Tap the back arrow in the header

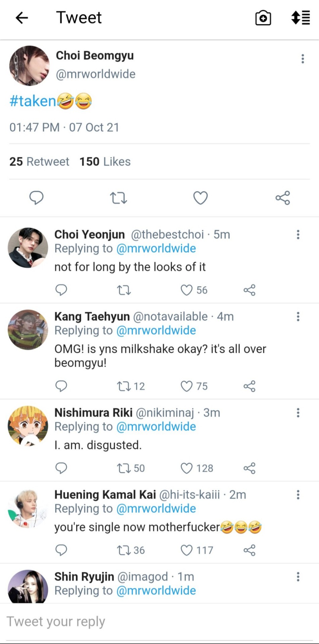pos(22,18)
